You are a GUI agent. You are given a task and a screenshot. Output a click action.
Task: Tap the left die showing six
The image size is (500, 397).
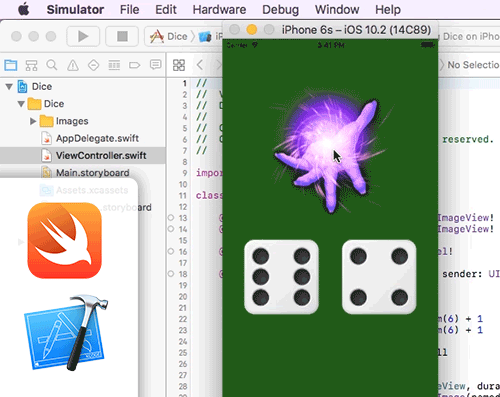(281, 277)
